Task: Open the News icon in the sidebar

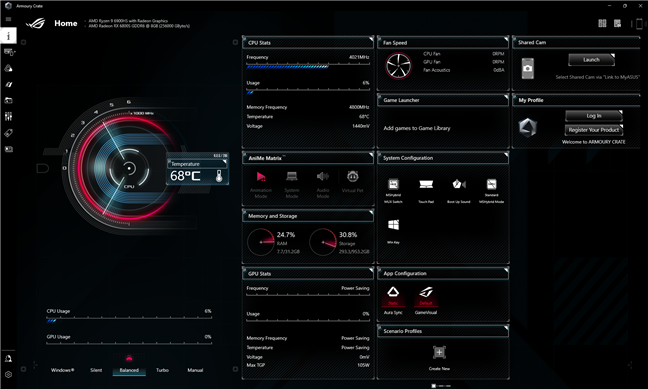Action: 8,149
